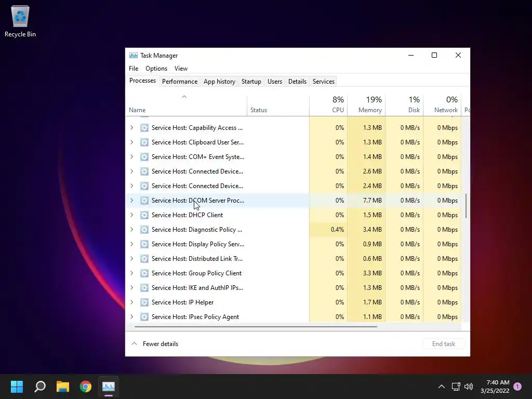Screen dimensions: 532x399
Task: Launch Google Chrome from the taskbar
Action: pos(86,387)
